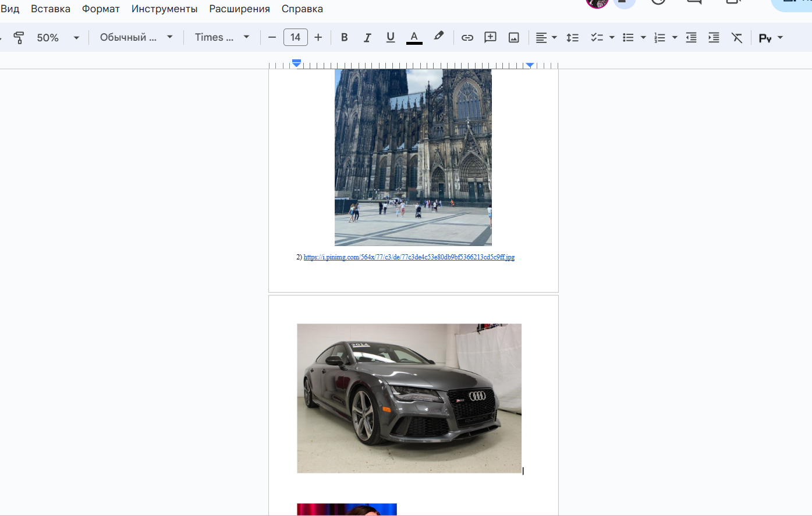812x516 pixels.
Task: Click the increase indent icon
Action: coord(714,37)
